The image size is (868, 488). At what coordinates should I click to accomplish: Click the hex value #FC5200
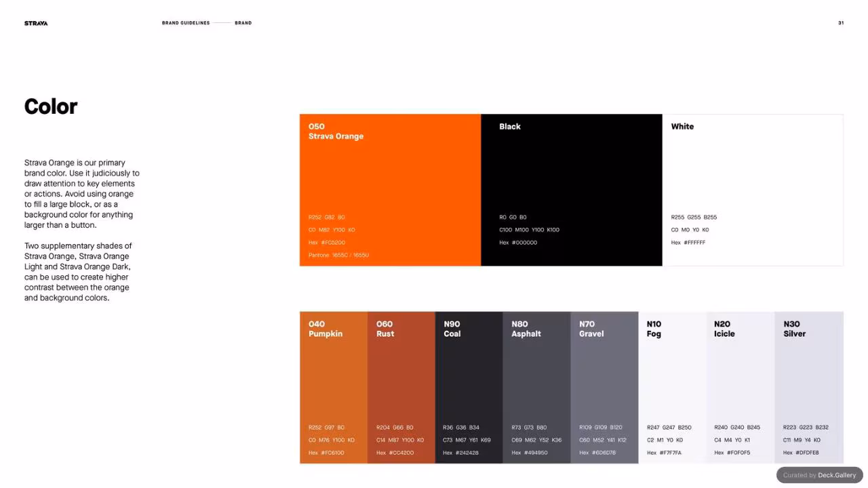[x=333, y=243]
